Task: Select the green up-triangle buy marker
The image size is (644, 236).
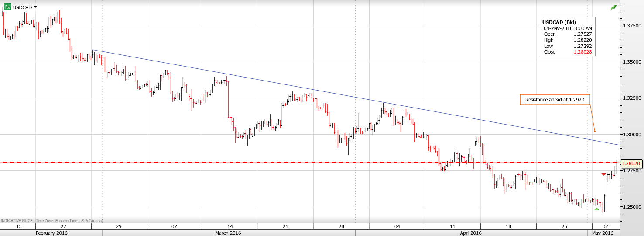Action: [x=597, y=209]
